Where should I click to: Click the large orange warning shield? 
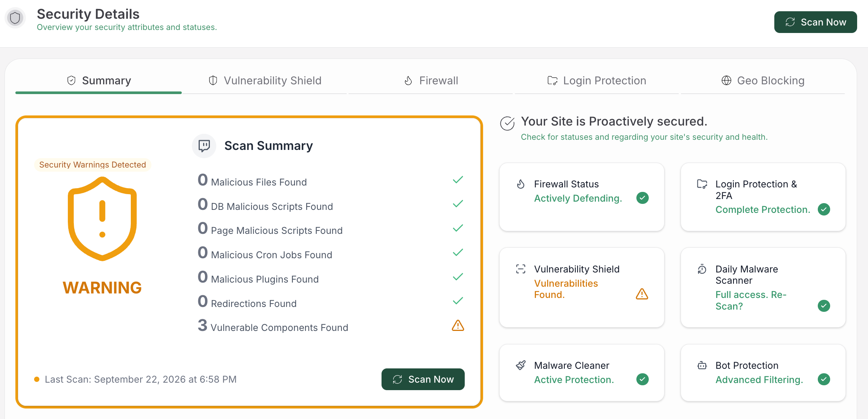click(x=102, y=219)
